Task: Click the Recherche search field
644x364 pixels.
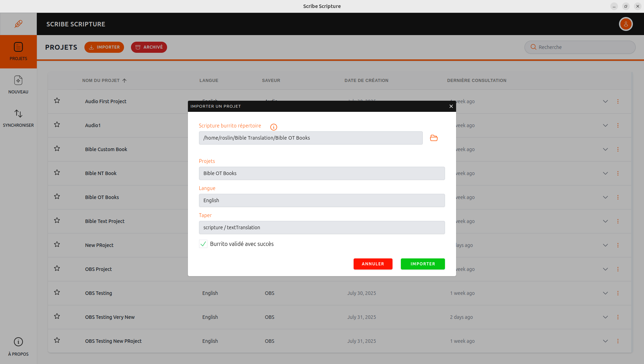Action: point(580,47)
